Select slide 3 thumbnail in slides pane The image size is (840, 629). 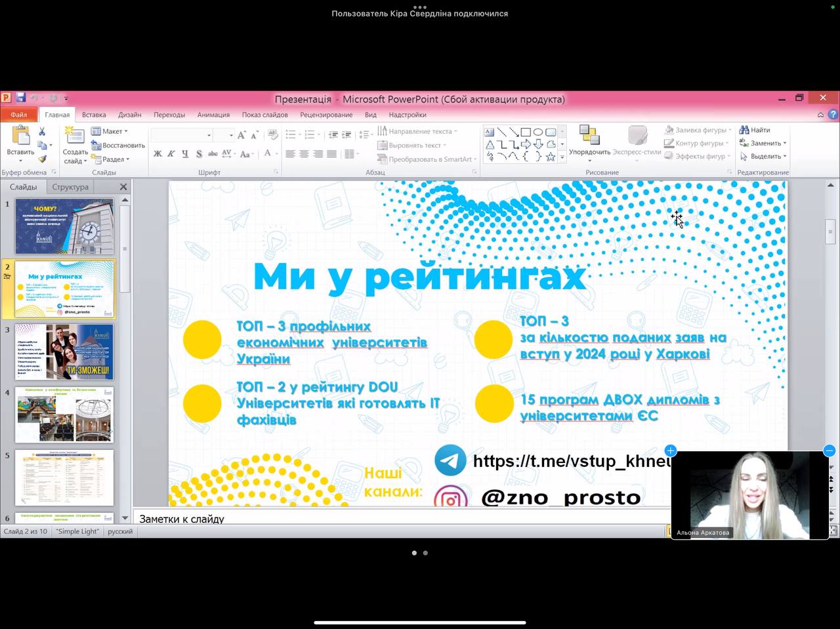click(64, 352)
